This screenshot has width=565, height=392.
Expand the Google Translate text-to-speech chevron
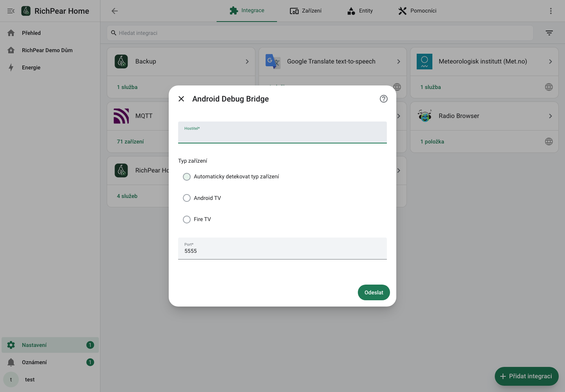pyautogui.click(x=399, y=62)
